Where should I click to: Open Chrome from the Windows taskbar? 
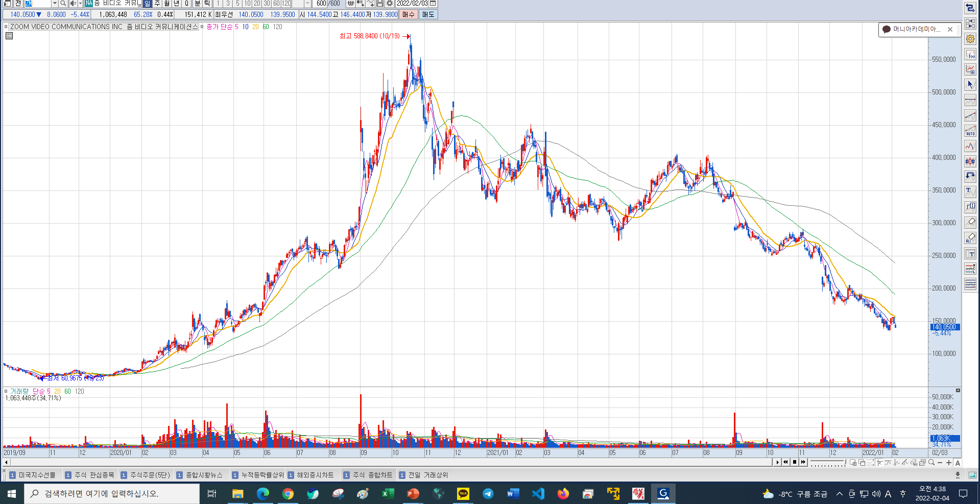(288, 493)
